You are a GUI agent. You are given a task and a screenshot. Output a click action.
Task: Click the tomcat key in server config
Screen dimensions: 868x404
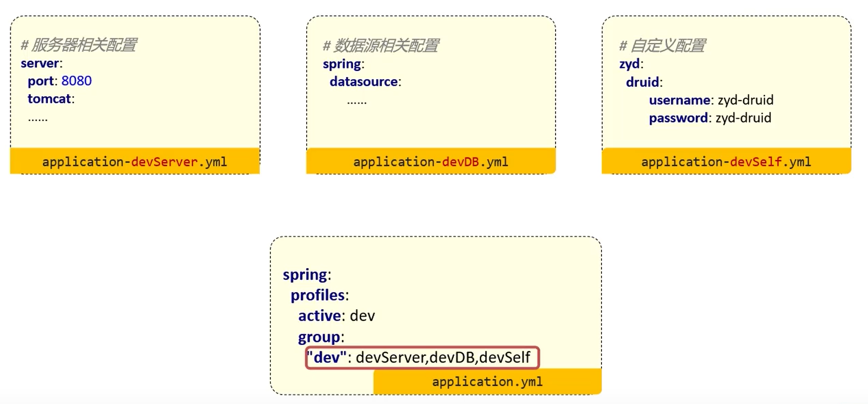click(x=49, y=99)
